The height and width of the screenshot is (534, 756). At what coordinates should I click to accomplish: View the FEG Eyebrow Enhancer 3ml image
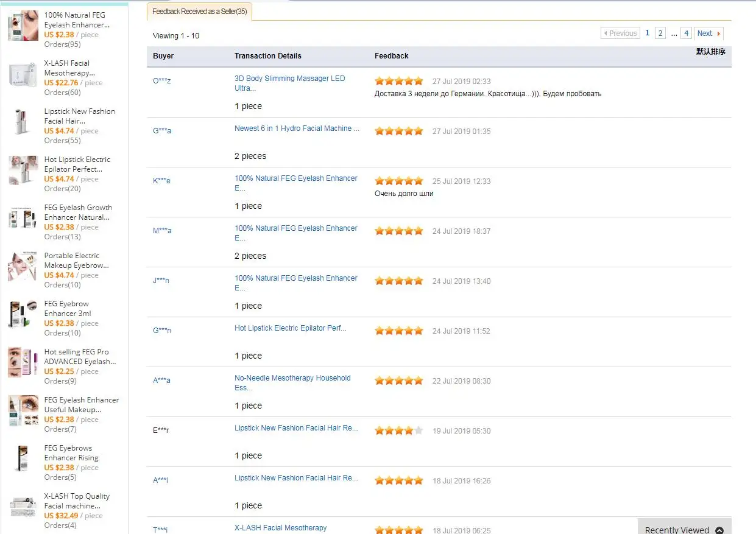(23, 314)
